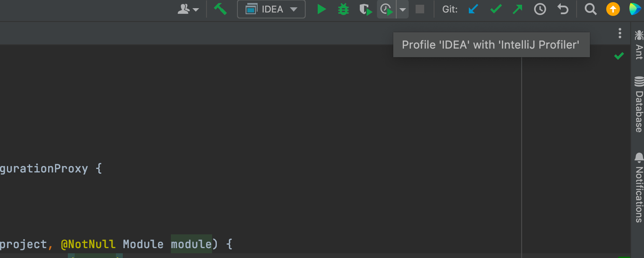
Task: Build the project with the hammer icon
Action: pyautogui.click(x=220, y=9)
